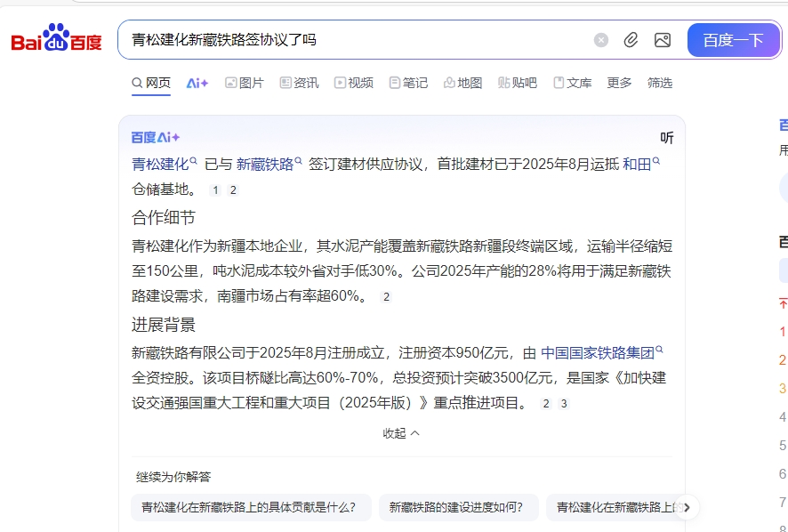Click the paperclip attach file icon
This screenshot has height=532, width=788.
tap(631, 40)
